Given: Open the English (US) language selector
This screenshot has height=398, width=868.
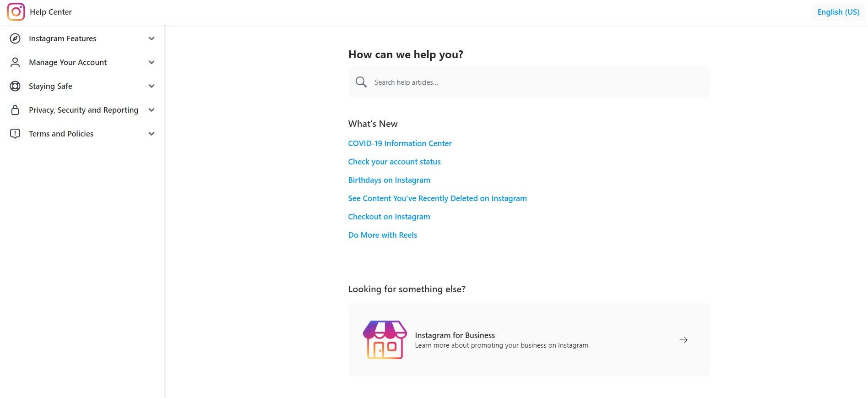Looking at the screenshot, I should [838, 12].
